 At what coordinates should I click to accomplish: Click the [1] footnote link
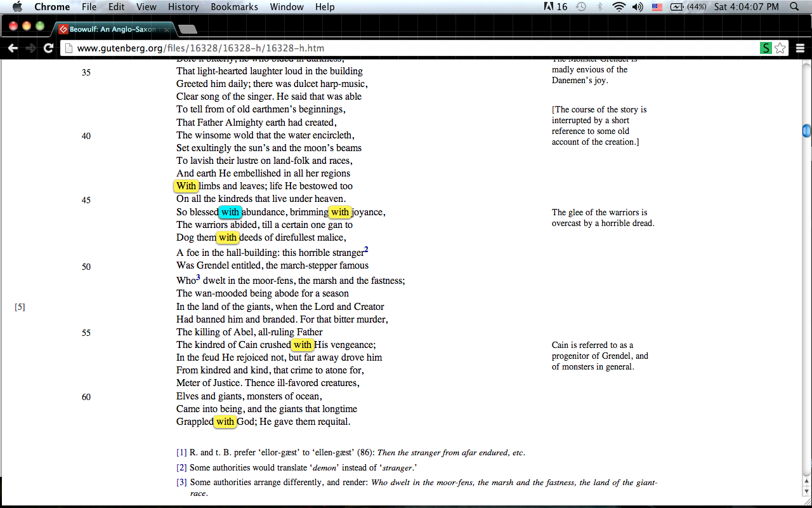[x=181, y=453]
